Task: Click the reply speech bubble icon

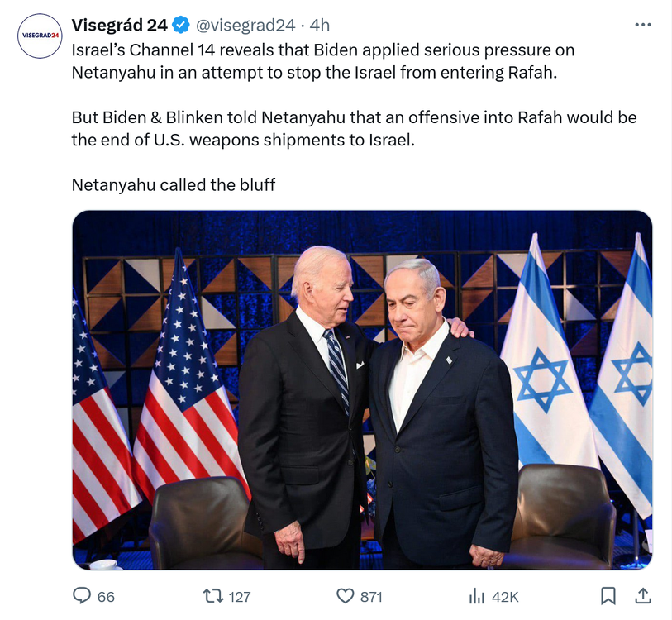Action: coord(82,595)
